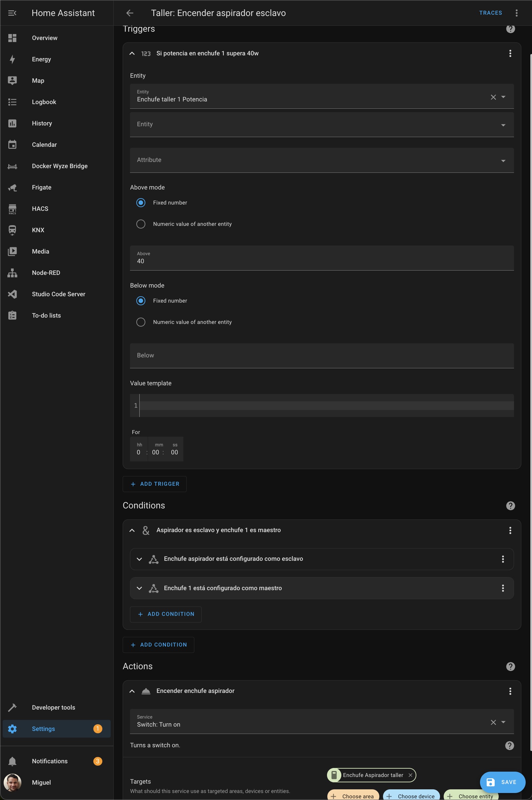
Task: Open Miguel's user profile
Action: [x=57, y=783]
